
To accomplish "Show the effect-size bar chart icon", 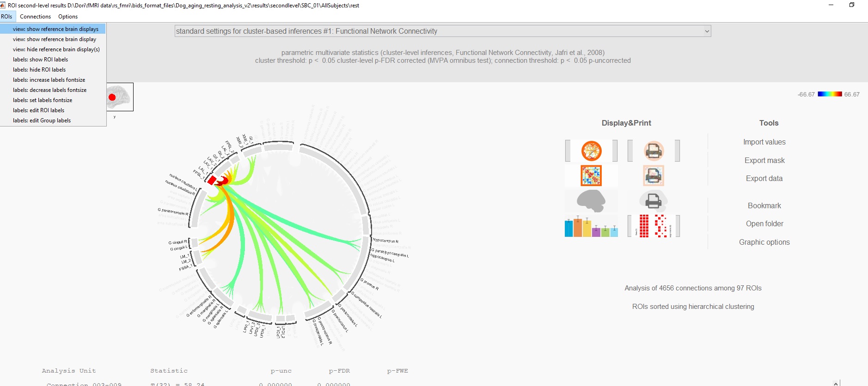I will point(591,226).
